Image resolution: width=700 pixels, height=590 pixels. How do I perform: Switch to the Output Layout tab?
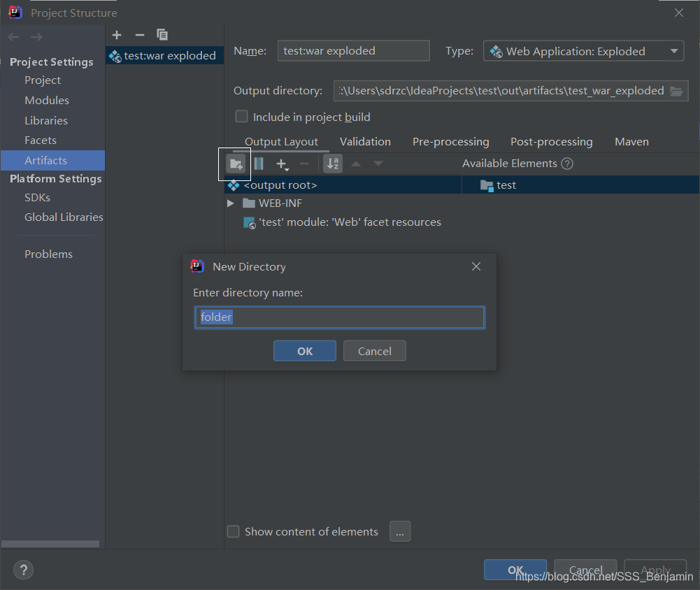281,142
